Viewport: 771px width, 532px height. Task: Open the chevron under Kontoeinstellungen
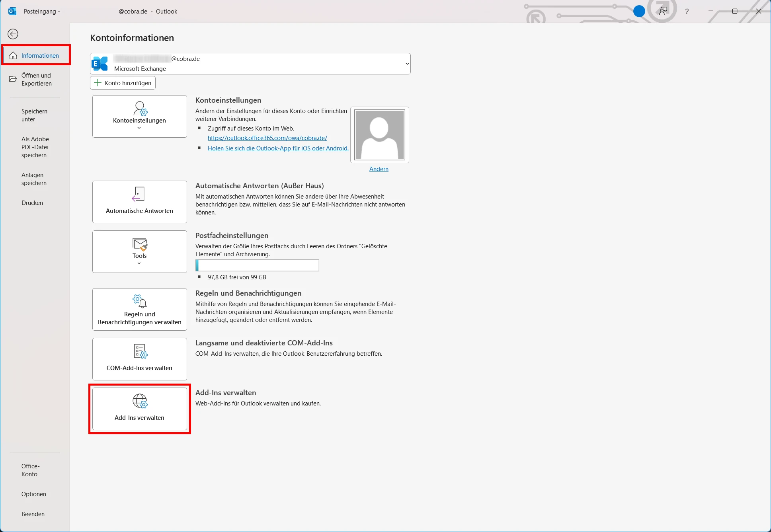click(x=139, y=128)
